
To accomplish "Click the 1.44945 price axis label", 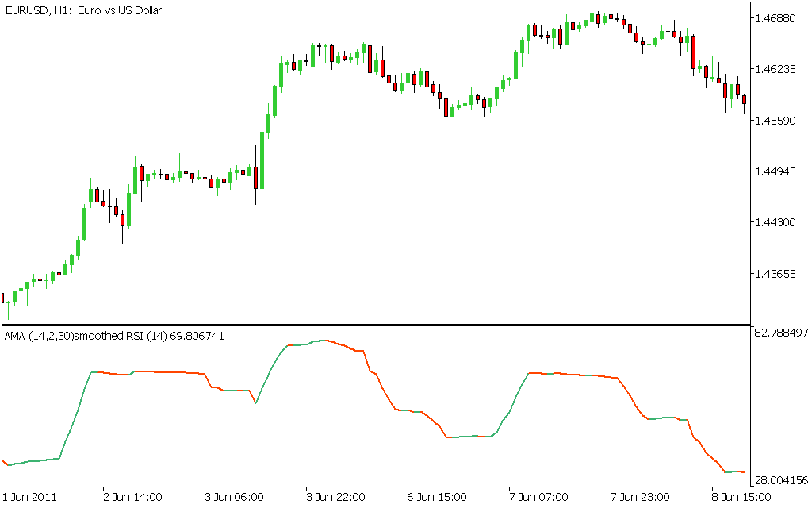I will point(779,171).
